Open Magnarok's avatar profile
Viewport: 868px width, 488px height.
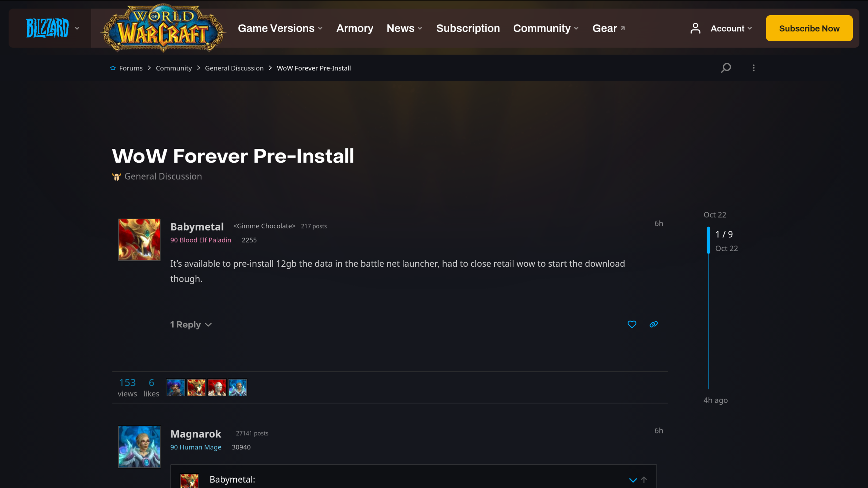coord(139,447)
